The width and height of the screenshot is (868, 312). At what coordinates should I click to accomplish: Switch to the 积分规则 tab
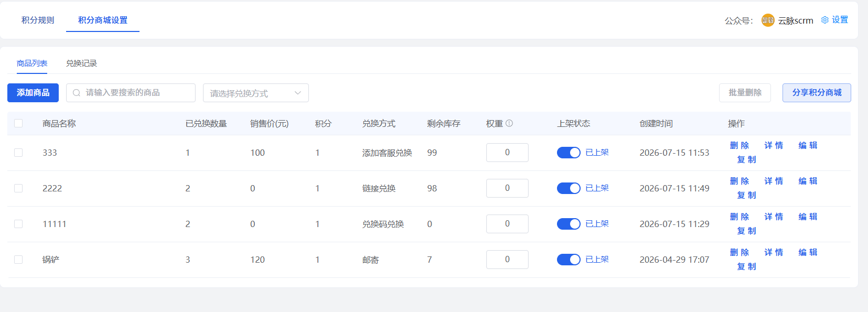38,20
